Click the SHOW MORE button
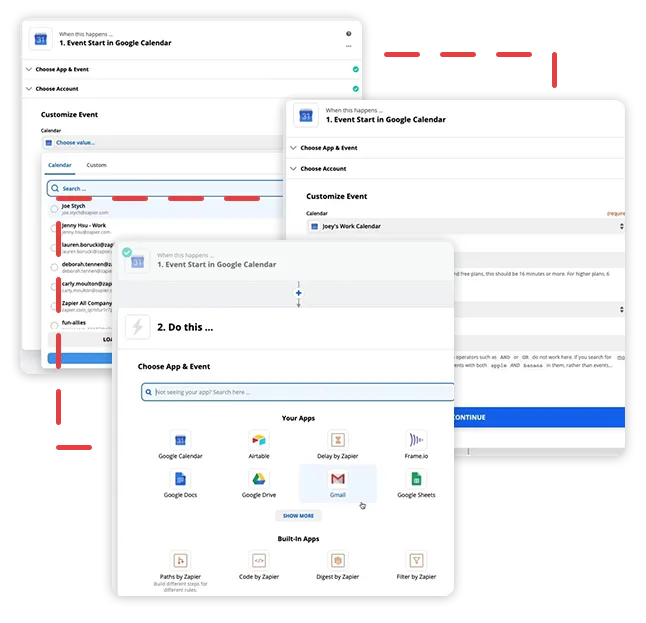This screenshot has width=646, height=623. [298, 515]
